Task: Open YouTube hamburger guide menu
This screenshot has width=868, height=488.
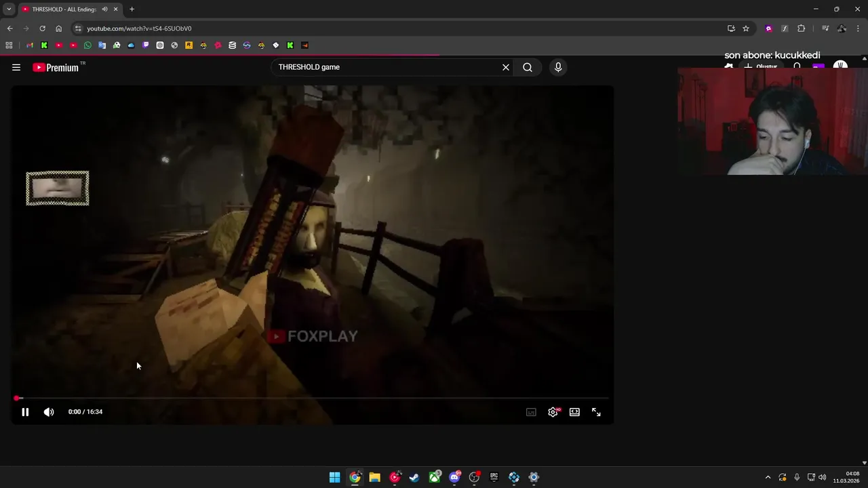Action: 16,67
